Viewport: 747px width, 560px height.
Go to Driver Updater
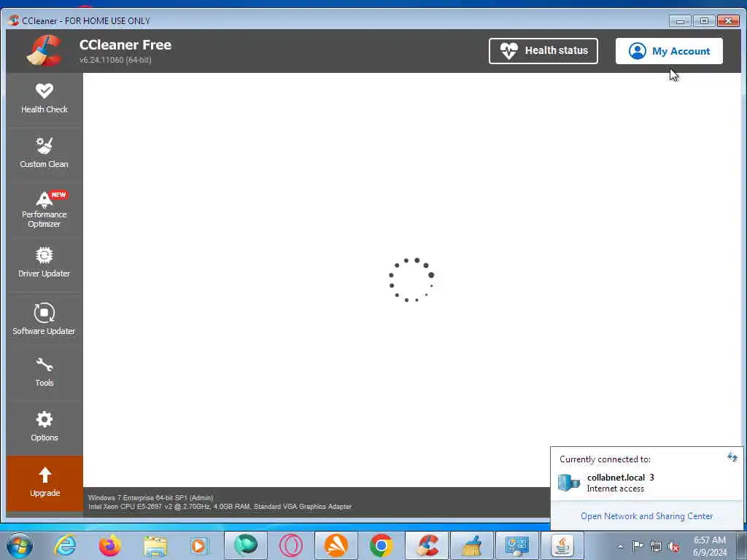[x=44, y=262]
